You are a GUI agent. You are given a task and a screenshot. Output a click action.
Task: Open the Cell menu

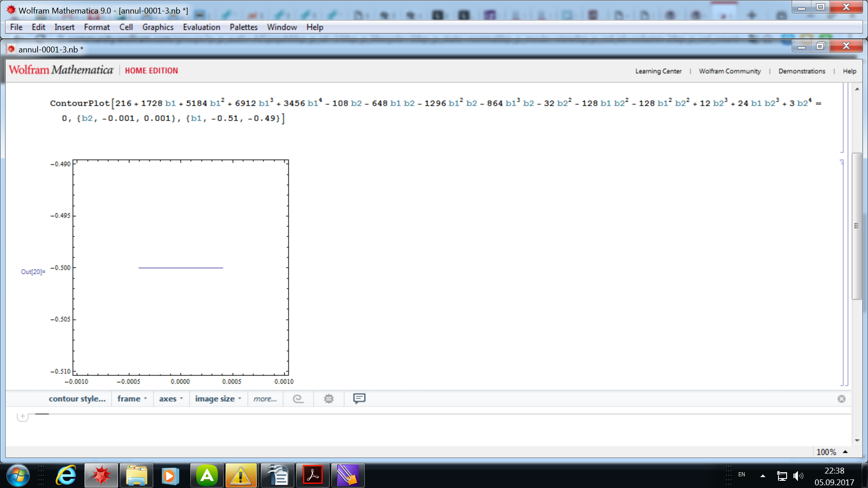[x=126, y=27]
